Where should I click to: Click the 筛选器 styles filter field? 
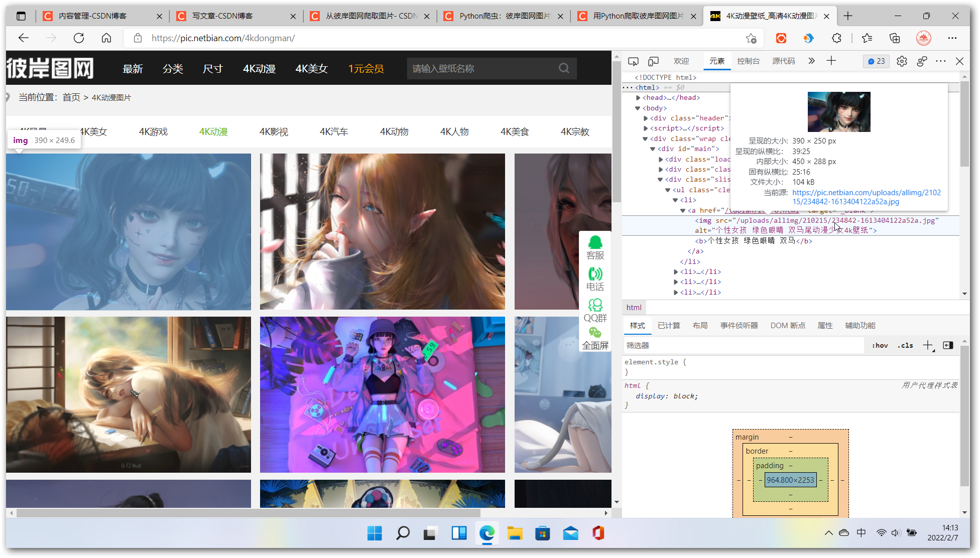[744, 345]
